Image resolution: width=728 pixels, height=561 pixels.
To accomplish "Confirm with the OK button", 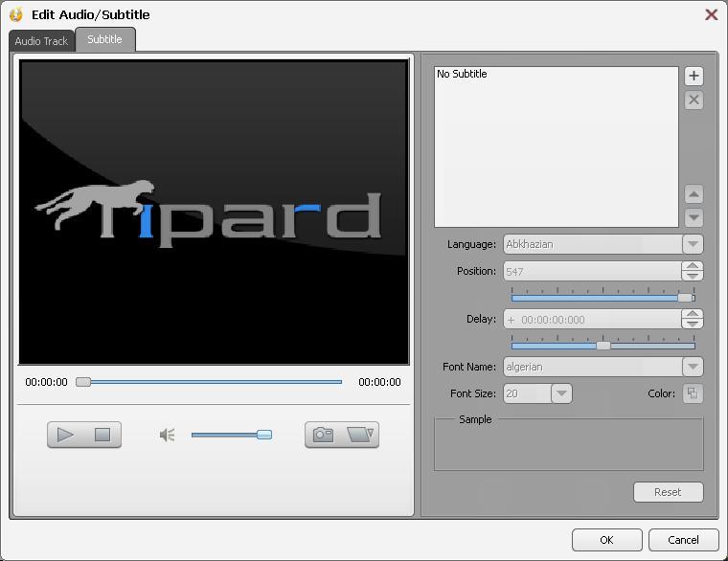I will point(606,540).
